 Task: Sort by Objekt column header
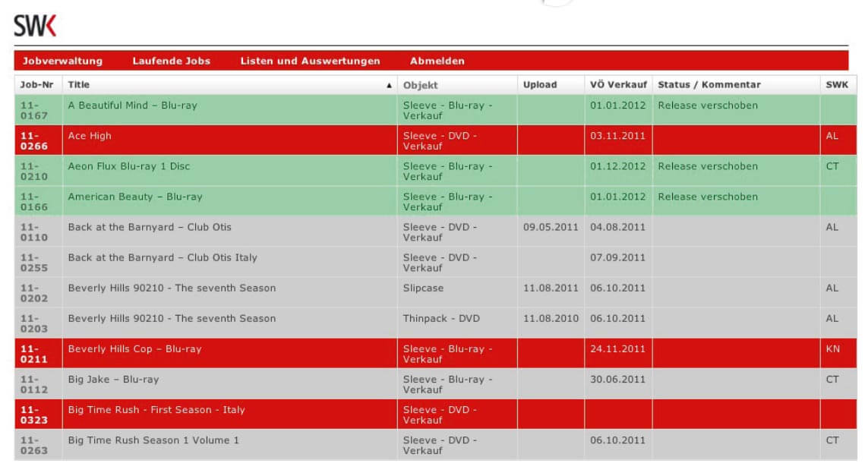[x=420, y=85]
